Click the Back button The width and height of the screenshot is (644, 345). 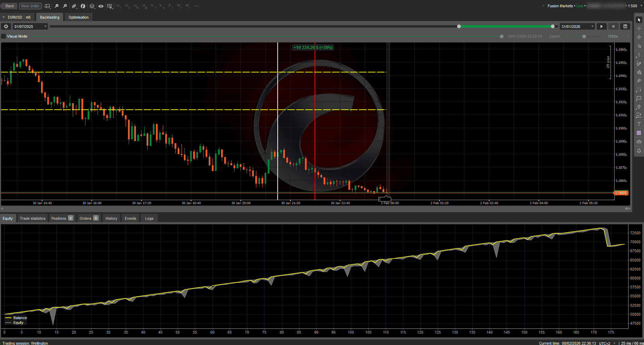(9, 6)
